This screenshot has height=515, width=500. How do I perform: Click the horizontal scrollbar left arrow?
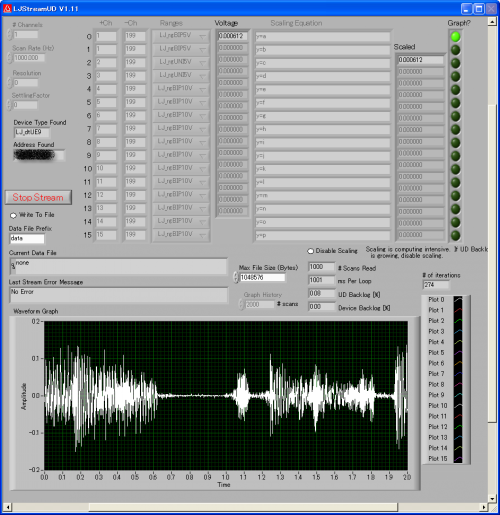click(8, 507)
